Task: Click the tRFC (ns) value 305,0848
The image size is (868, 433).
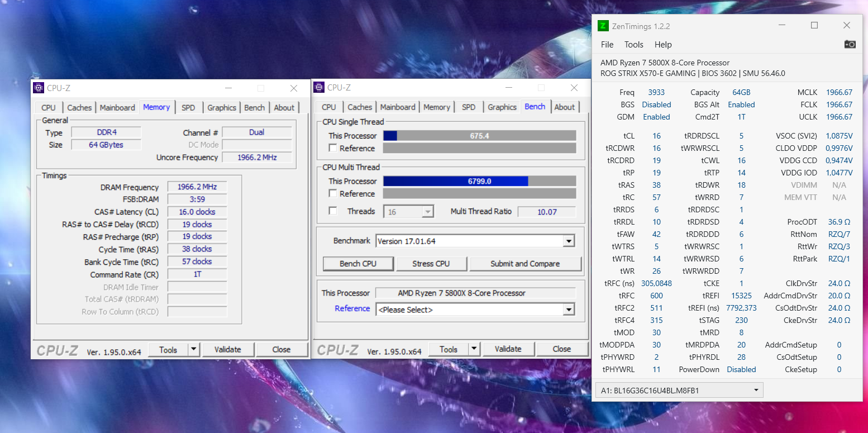Action: tap(656, 283)
